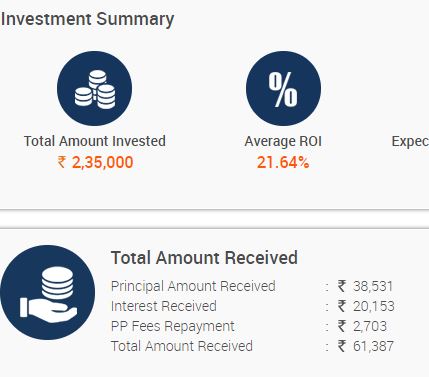The image size is (429, 377).
Task: Click the Total Amount Received row label
Action: tap(182, 346)
